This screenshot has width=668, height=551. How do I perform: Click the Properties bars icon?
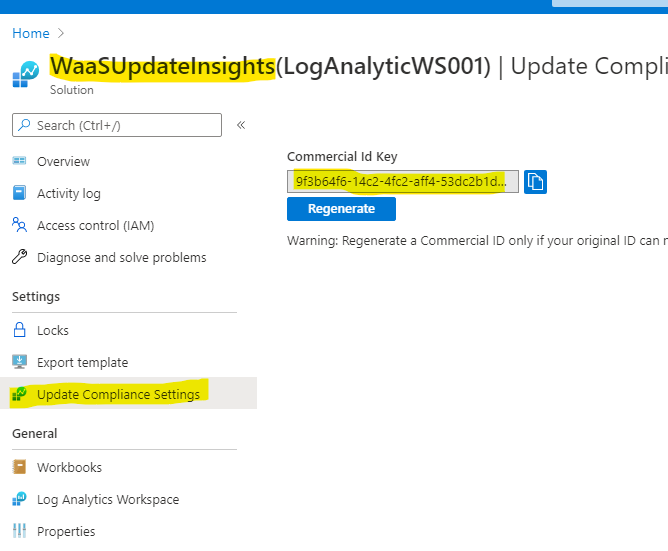click(19, 531)
